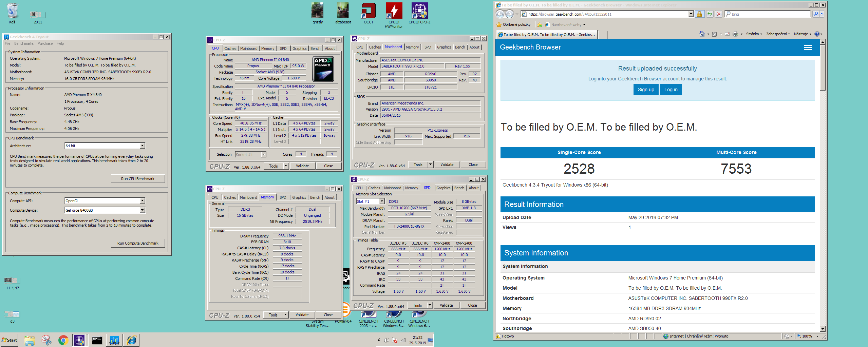Click Log in on Geekbench Browser
Screen dimensions: 868x347
point(671,90)
